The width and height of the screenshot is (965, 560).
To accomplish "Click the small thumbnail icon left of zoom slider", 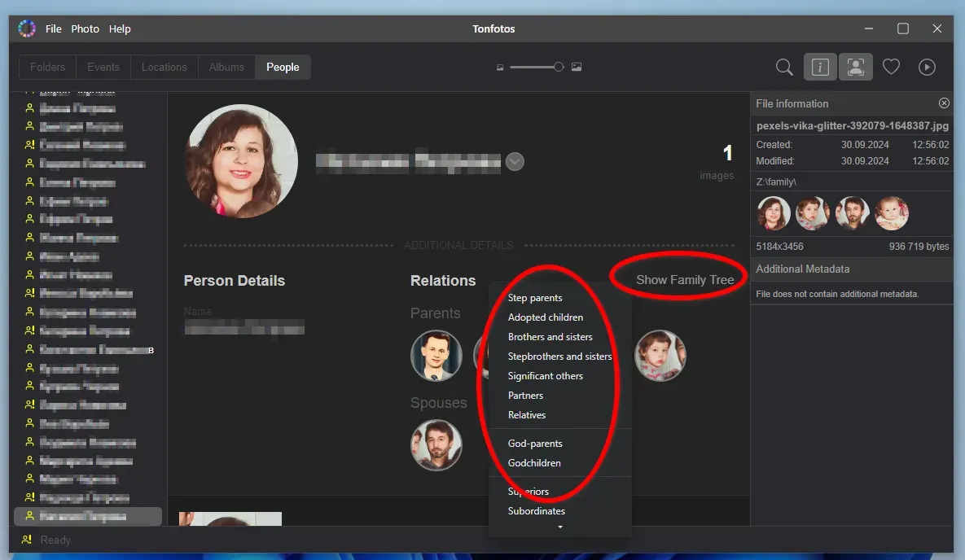I will [x=499, y=67].
